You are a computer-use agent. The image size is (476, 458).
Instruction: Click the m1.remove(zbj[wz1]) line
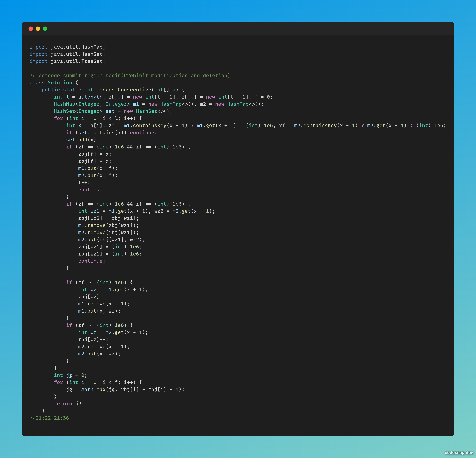coord(108,225)
